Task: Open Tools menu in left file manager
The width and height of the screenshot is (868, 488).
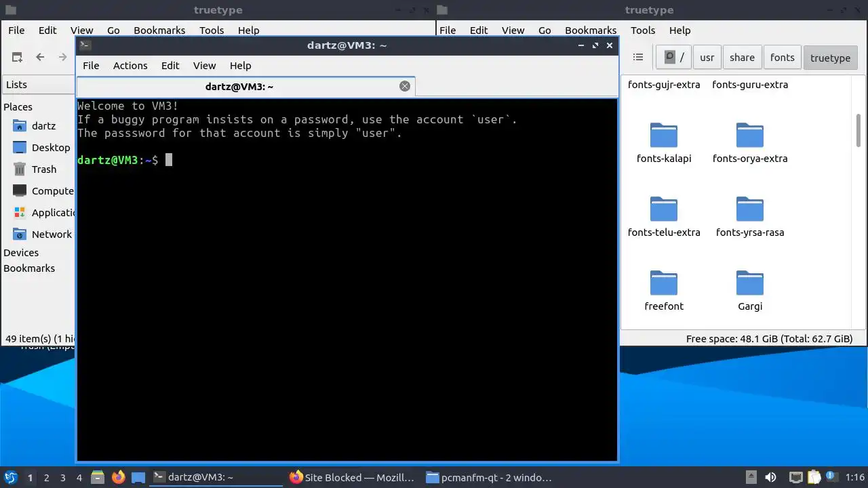Action: tap(212, 30)
